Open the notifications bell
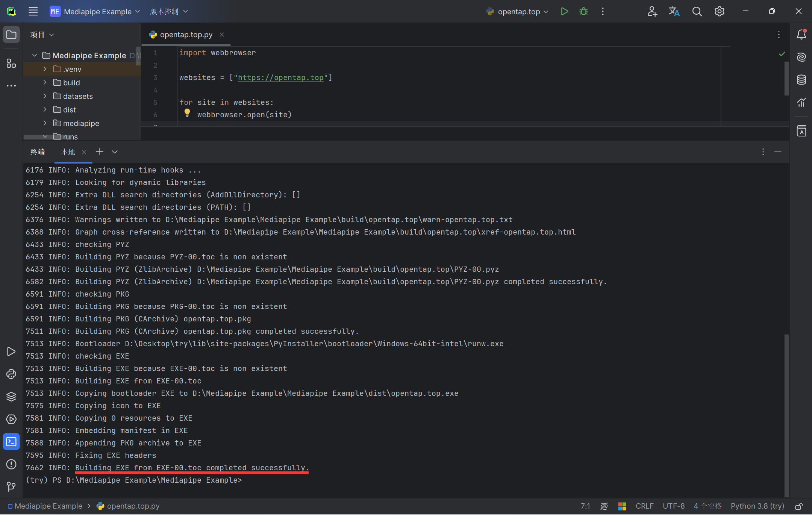The height and width of the screenshot is (515, 812). pyautogui.click(x=801, y=34)
